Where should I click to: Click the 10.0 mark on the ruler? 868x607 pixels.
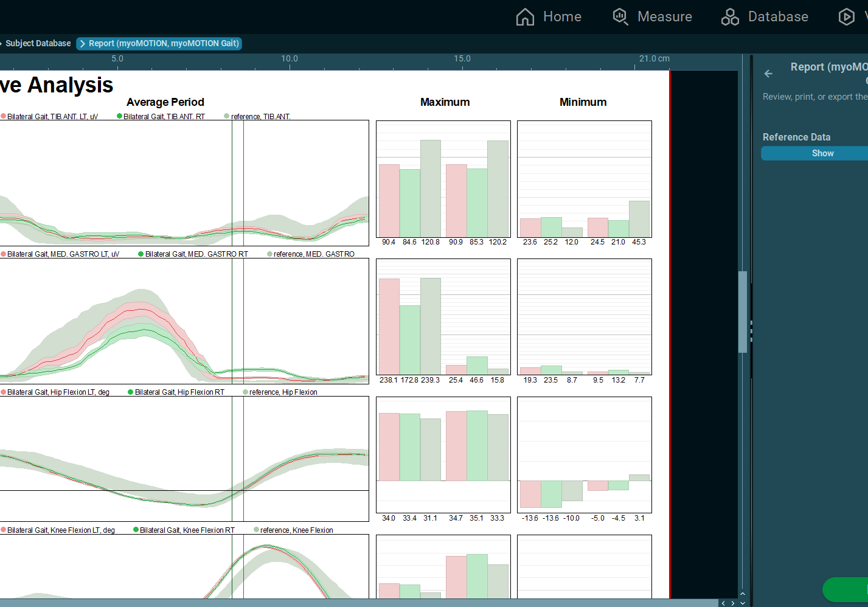pyautogui.click(x=290, y=59)
